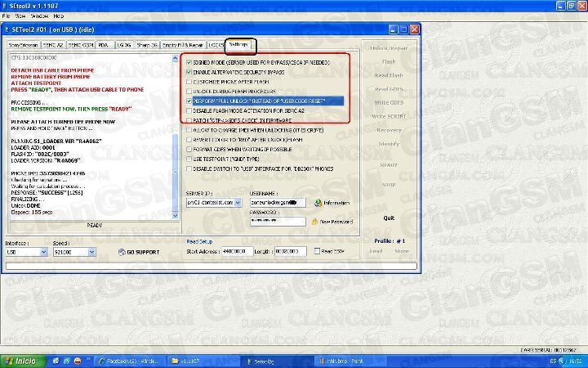Click the smiley quick launch icon
Viewport: 588px width, 368px height.
[x=78, y=361]
